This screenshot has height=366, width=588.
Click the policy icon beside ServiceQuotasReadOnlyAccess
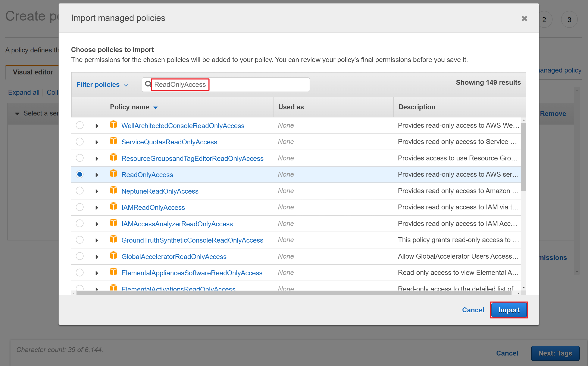tap(113, 141)
